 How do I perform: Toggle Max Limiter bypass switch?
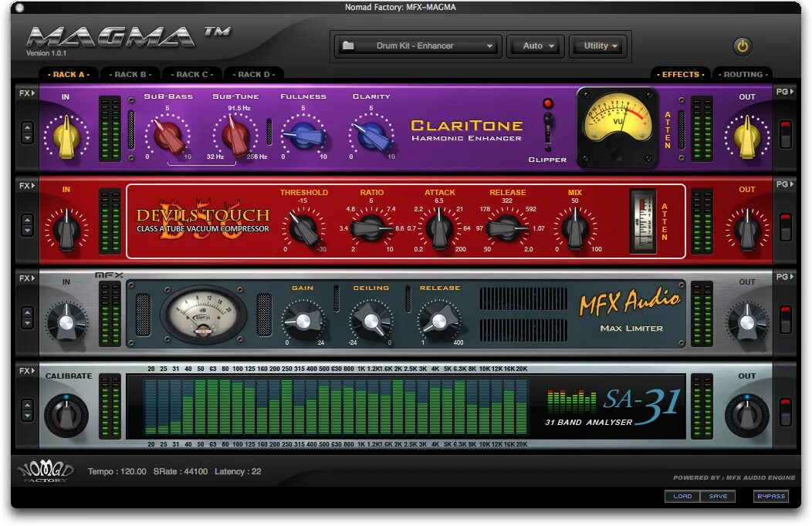pyautogui.click(x=786, y=319)
